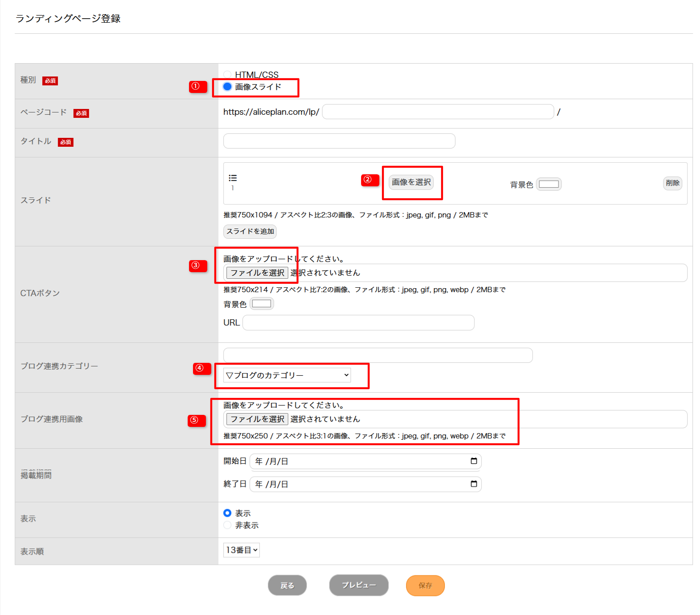Open the 表示順 13番目 dropdown
The width and height of the screenshot is (700, 615).
[x=241, y=550]
